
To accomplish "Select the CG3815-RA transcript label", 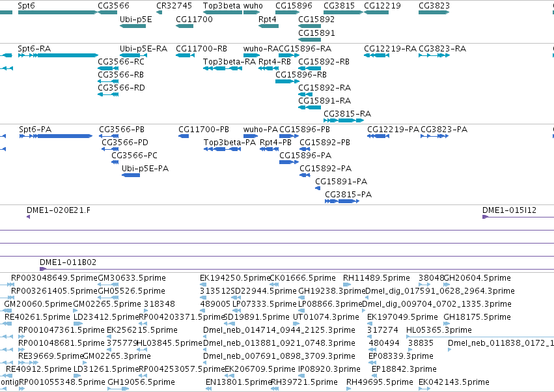I will 348,114.
